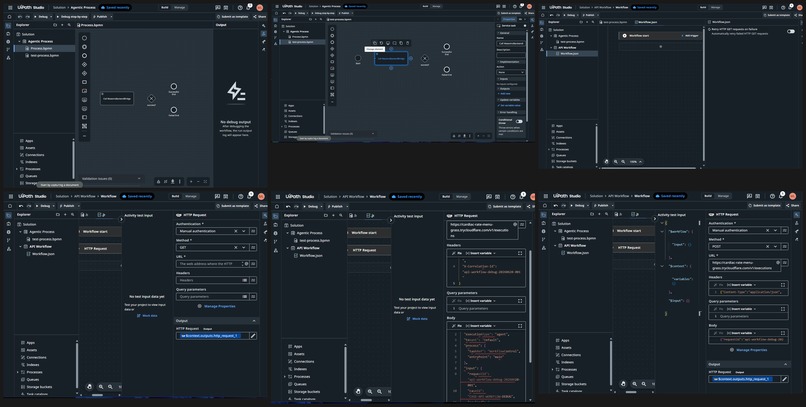This screenshot has width=806, height=407.
Task: Open the Action dropdown showing None in the Service task window
Action: [x=510, y=72]
